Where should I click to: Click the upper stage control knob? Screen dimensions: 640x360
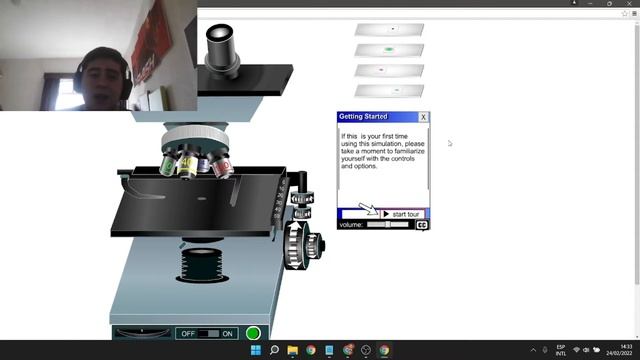(302, 198)
